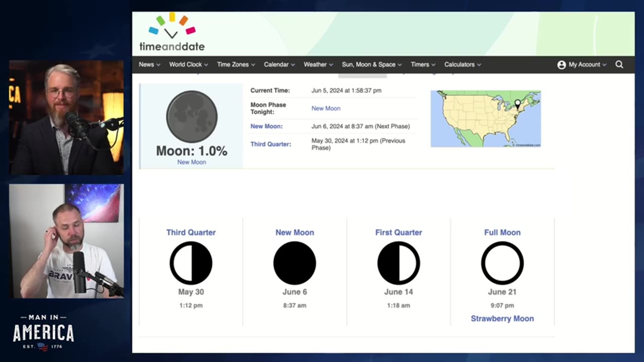644x362 pixels.
Task: Click the location pin on US map
Action: tap(518, 104)
